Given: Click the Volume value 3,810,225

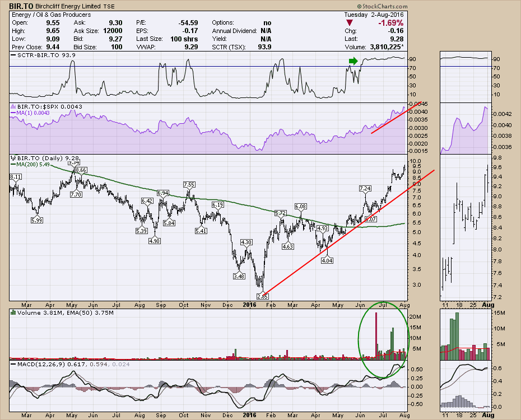Looking at the screenshot, I should click(x=387, y=47).
